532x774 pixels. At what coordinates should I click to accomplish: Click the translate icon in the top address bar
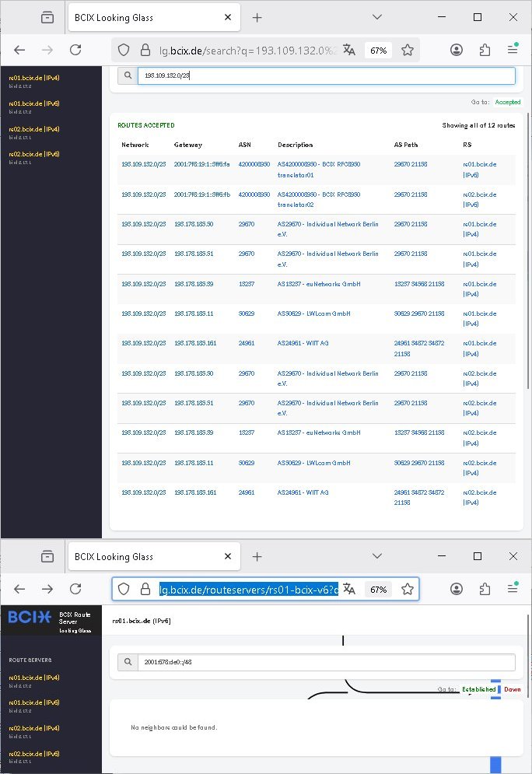[349, 50]
